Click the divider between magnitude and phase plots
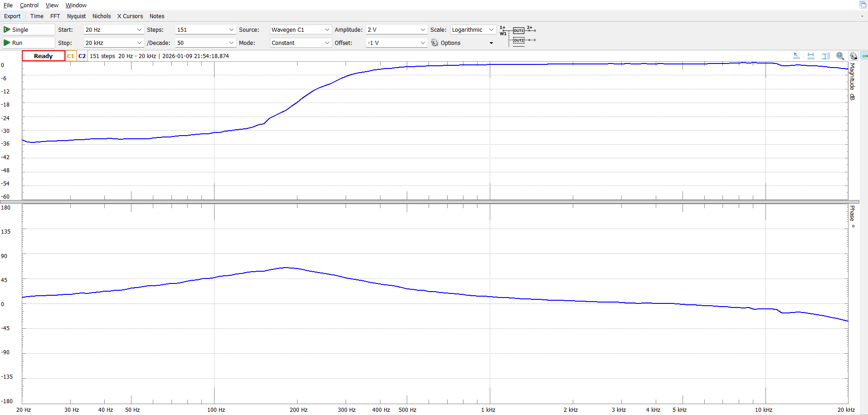The width and height of the screenshot is (868, 415). (x=435, y=202)
